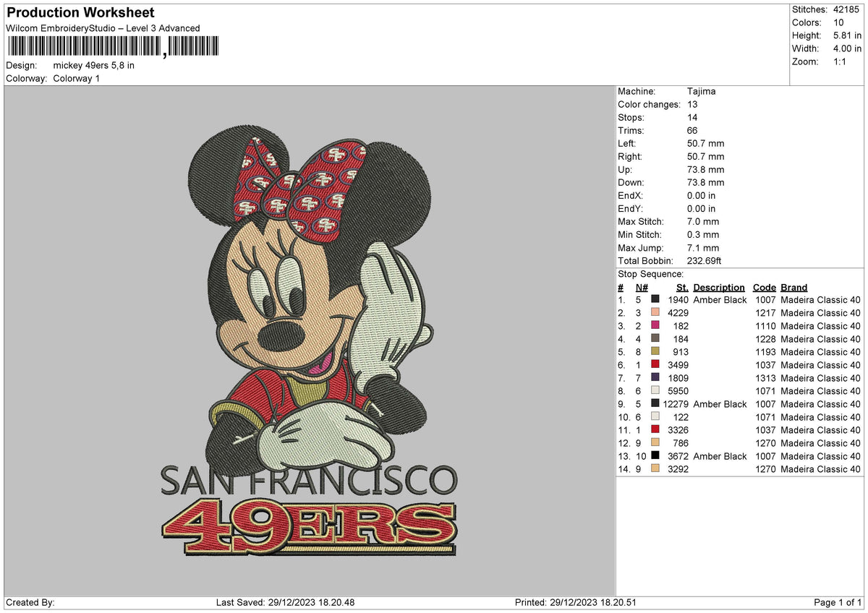This screenshot has height=613, width=868.
Task: Pick the tan swatch beside 786 stitches
Action: (x=655, y=442)
